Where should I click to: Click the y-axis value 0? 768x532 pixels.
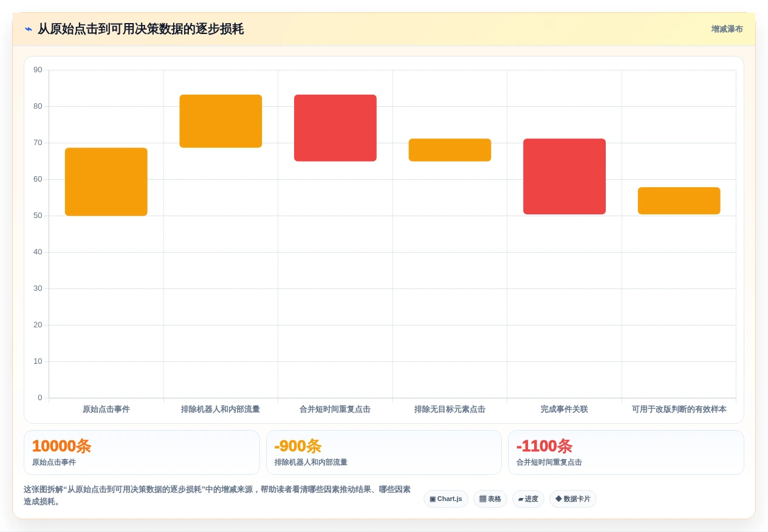[x=40, y=398]
